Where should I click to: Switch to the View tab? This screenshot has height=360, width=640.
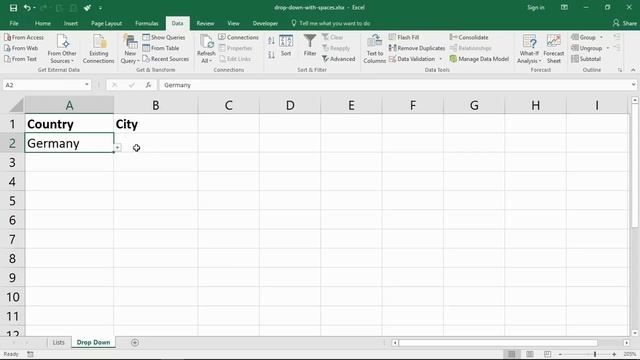[233, 23]
